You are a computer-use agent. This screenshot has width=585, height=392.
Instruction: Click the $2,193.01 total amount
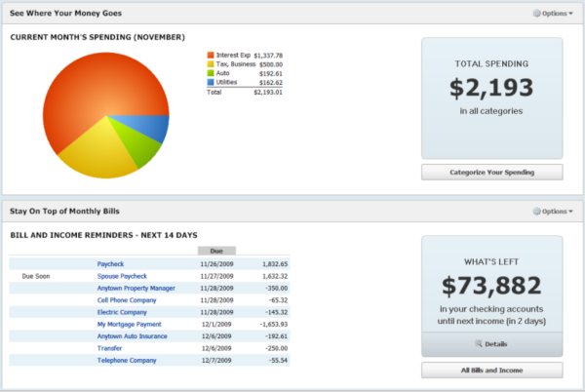(x=268, y=92)
